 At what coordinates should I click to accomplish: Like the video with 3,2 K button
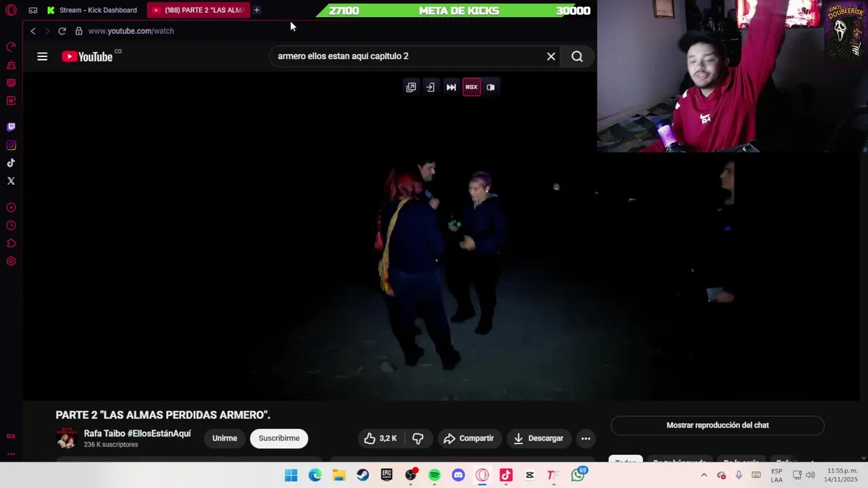(x=381, y=439)
